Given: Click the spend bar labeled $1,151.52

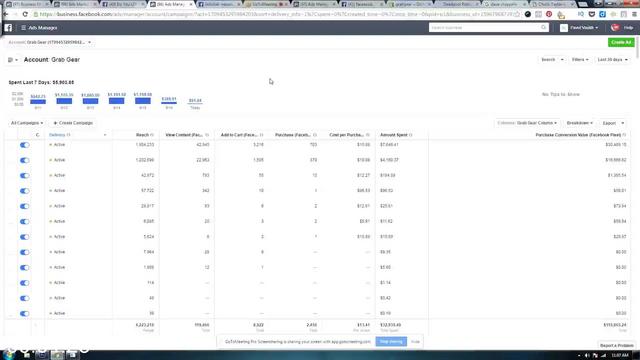Looking at the screenshot, I should pos(116,101).
